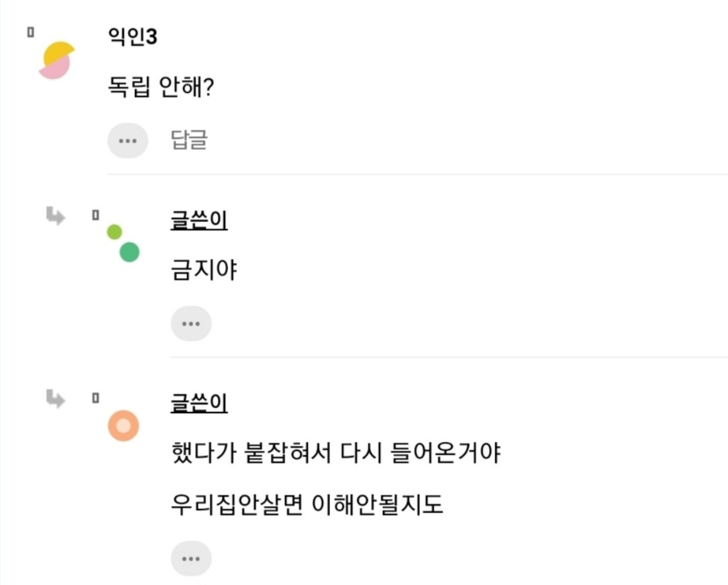Viewport: 728px width, 585px height.
Task: Open more options under the 우리집안살면 reply
Action: 191,558
